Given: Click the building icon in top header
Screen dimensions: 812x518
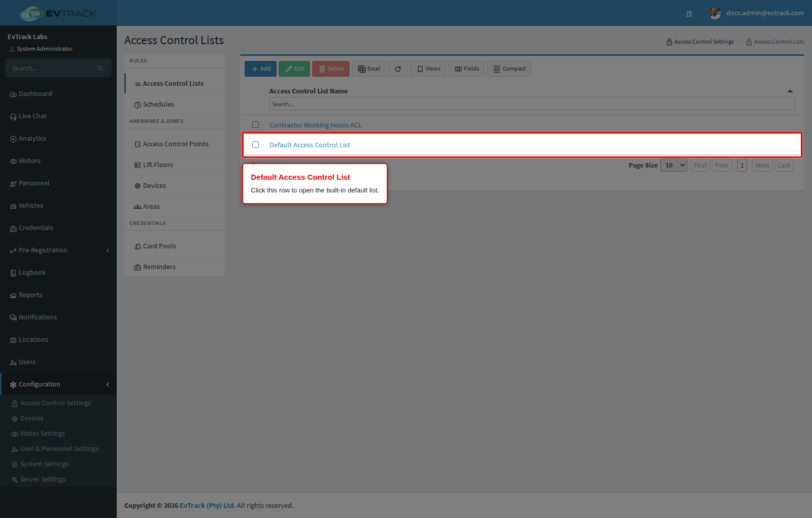Looking at the screenshot, I should (689, 14).
